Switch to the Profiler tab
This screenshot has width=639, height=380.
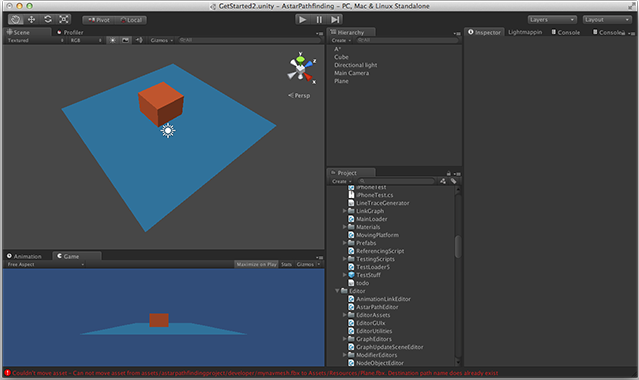[x=70, y=32]
